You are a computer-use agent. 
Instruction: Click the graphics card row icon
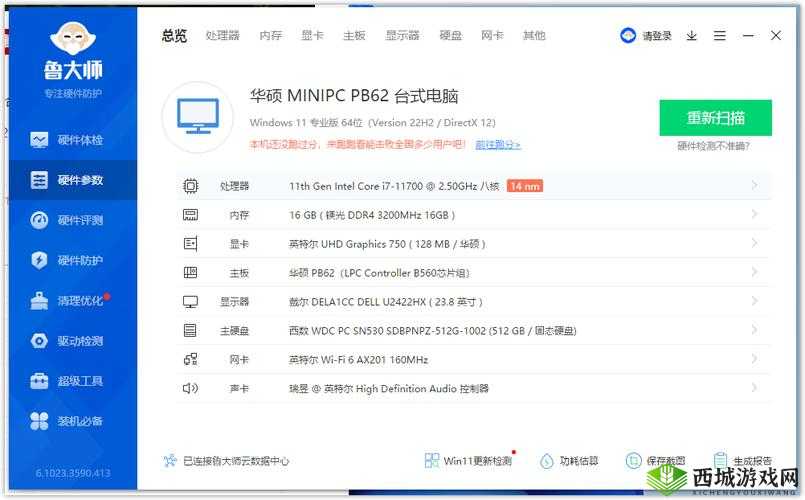click(190, 243)
